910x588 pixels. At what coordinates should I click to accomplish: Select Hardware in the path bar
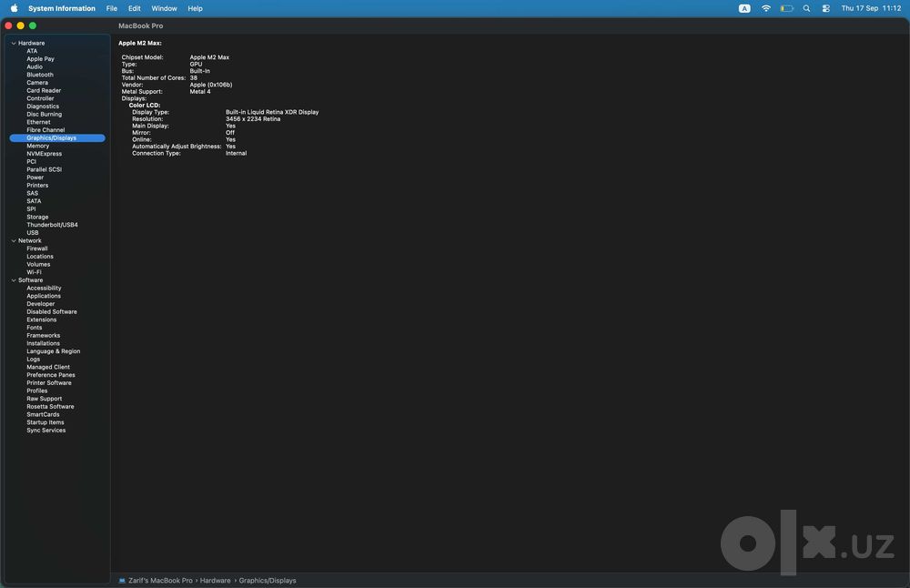(x=216, y=581)
